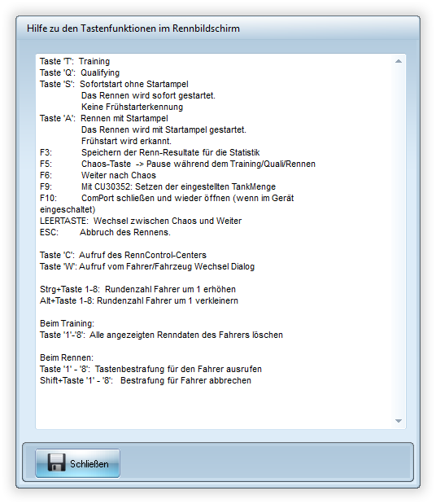Click the F6 'Weiter nach Chaos' line
This screenshot has height=504, width=436.
(98, 175)
